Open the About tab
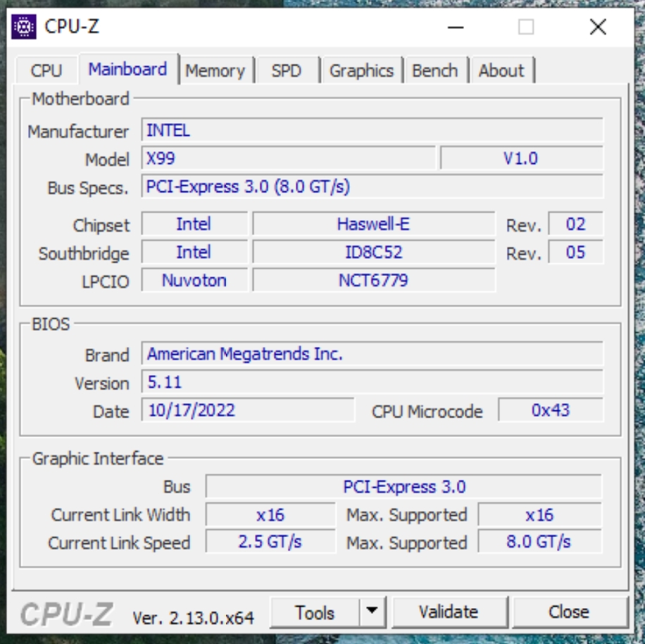 click(501, 70)
